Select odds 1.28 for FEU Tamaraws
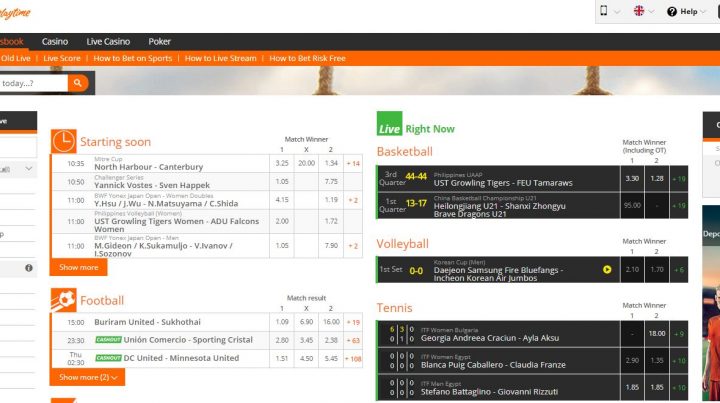The width and height of the screenshot is (720, 403). [x=657, y=179]
